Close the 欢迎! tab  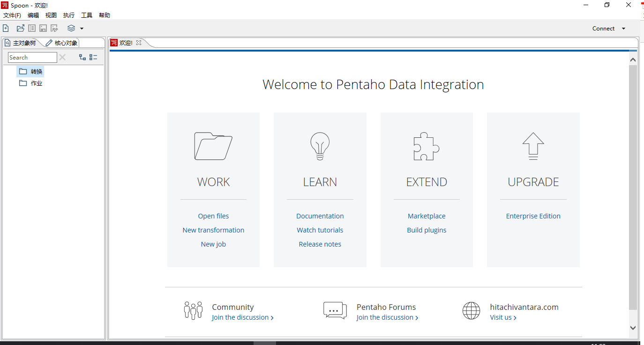(139, 43)
